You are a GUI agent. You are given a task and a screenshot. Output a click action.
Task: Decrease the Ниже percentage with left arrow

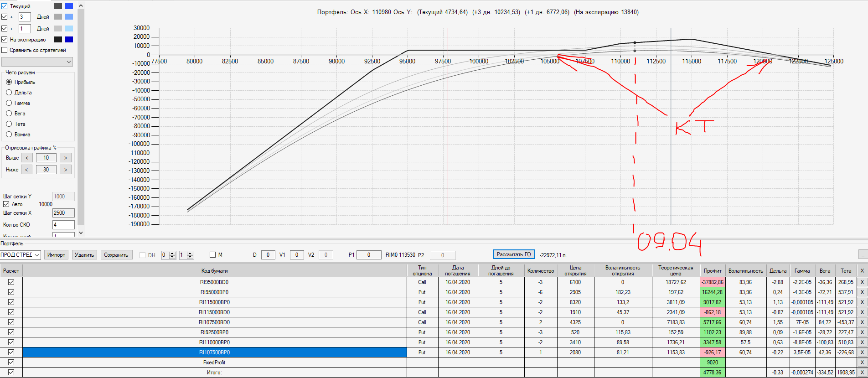(x=27, y=170)
